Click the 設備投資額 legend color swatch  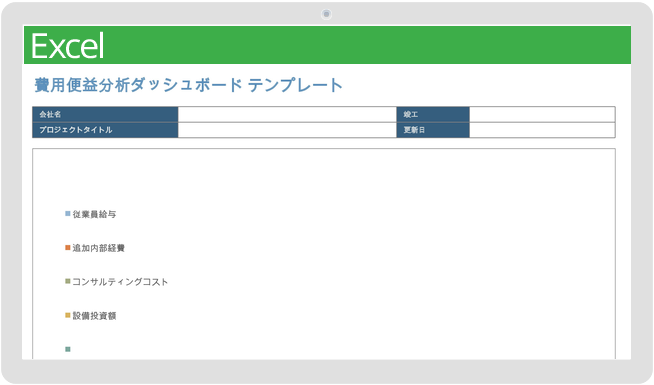click(x=68, y=316)
